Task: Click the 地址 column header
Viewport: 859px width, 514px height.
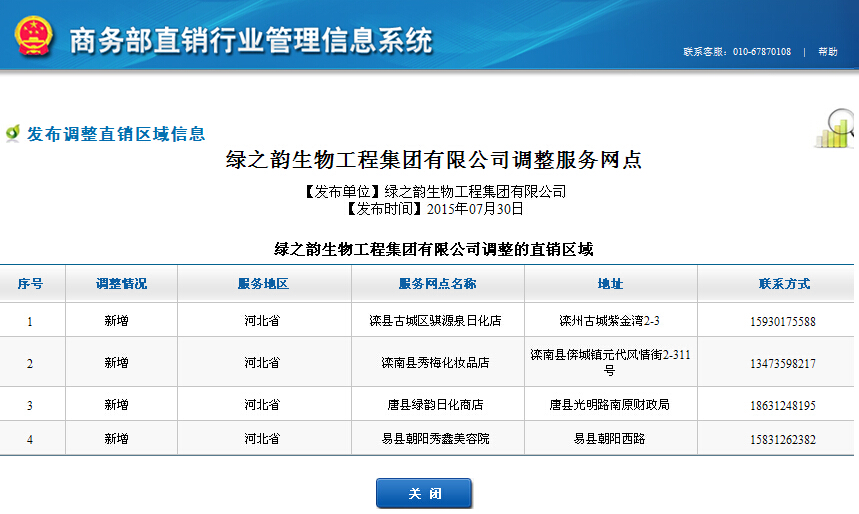Action: [x=610, y=284]
